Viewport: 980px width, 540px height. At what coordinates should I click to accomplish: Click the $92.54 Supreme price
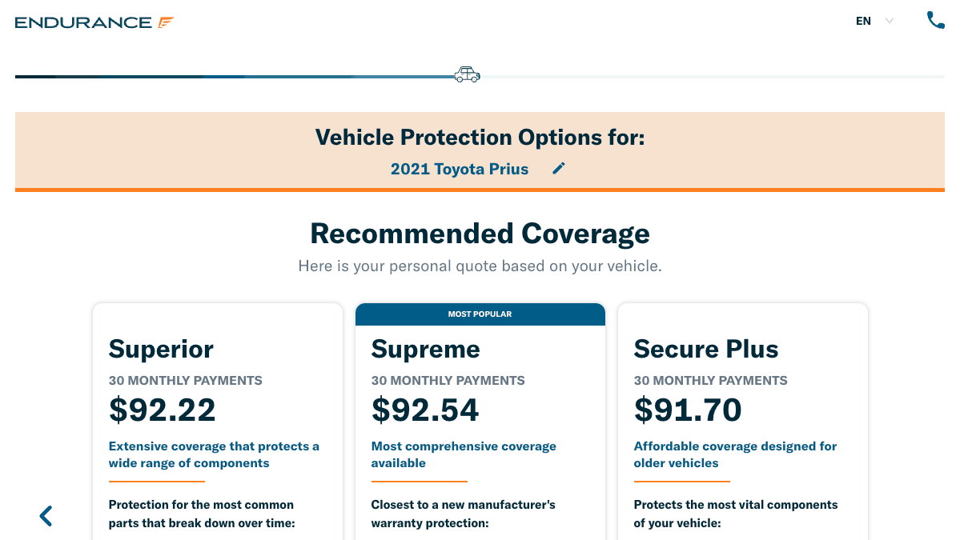(x=425, y=410)
